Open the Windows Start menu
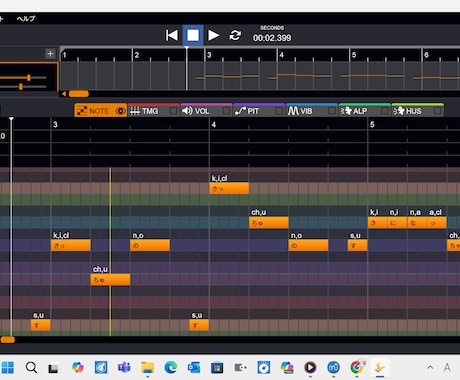The height and width of the screenshot is (380, 460). 8,368
